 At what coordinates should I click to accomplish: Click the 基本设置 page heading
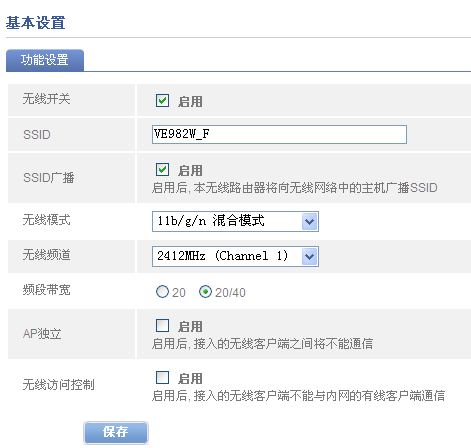pos(35,23)
